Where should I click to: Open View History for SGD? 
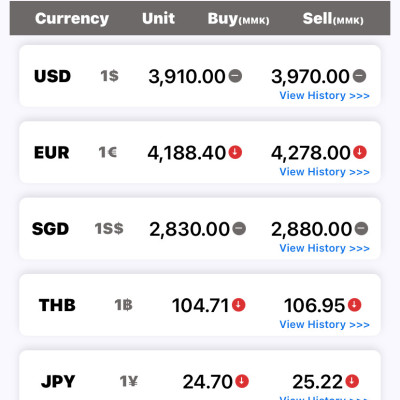click(x=324, y=248)
